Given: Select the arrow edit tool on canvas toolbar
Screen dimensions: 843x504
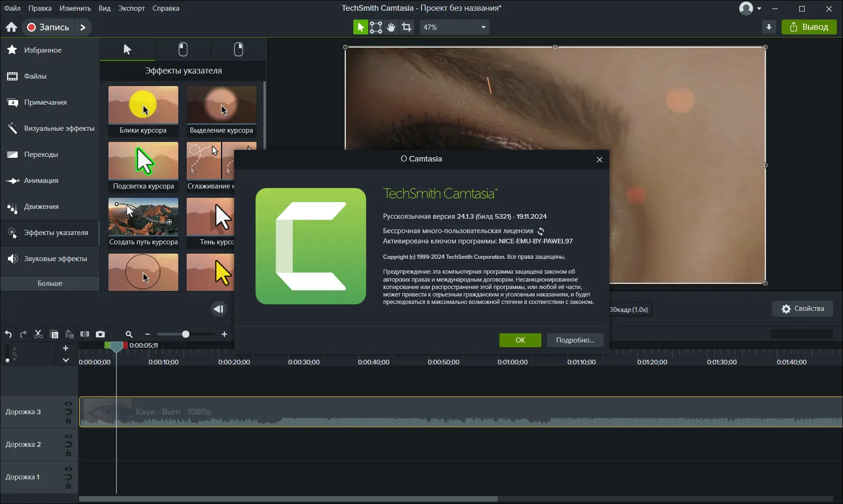Looking at the screenshot, I should click(360, 27).
